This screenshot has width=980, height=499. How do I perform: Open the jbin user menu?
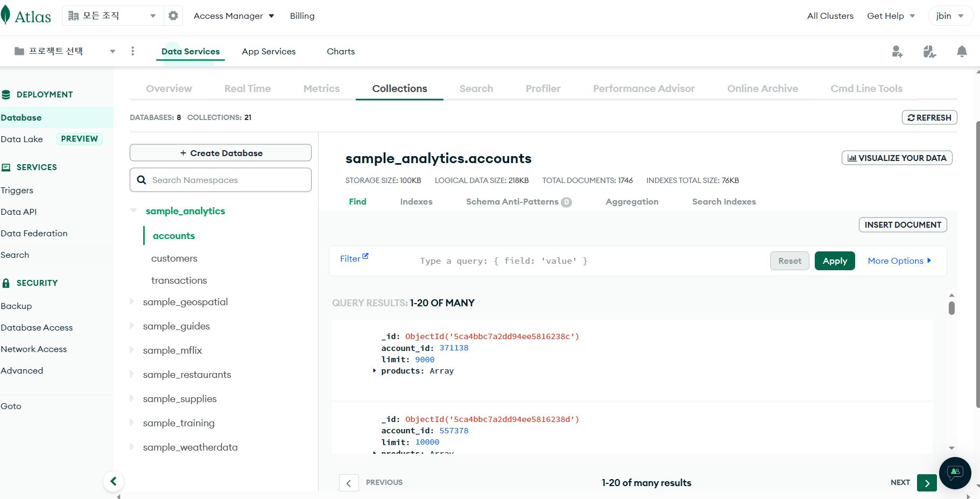click(950, 16)
